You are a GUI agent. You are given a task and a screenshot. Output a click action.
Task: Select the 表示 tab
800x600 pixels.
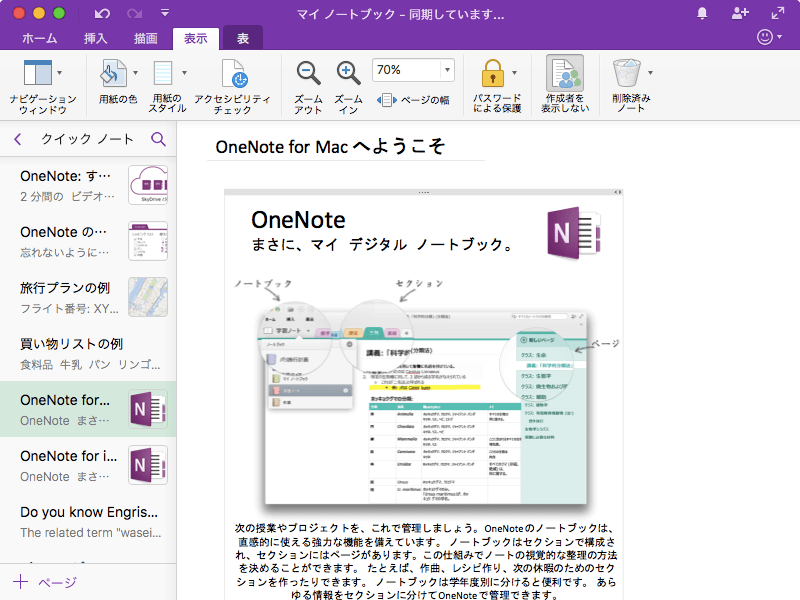(x=196, y=39)
